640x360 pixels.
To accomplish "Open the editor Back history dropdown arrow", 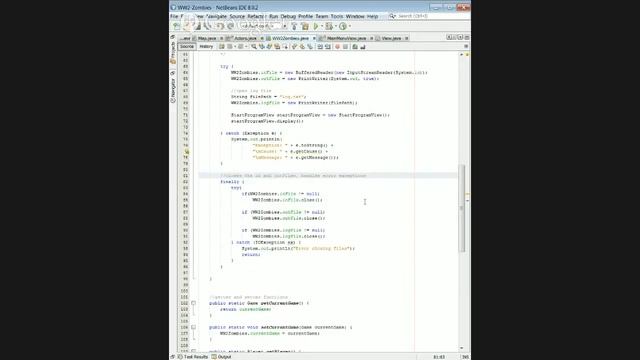I will [x=235, y=47].
